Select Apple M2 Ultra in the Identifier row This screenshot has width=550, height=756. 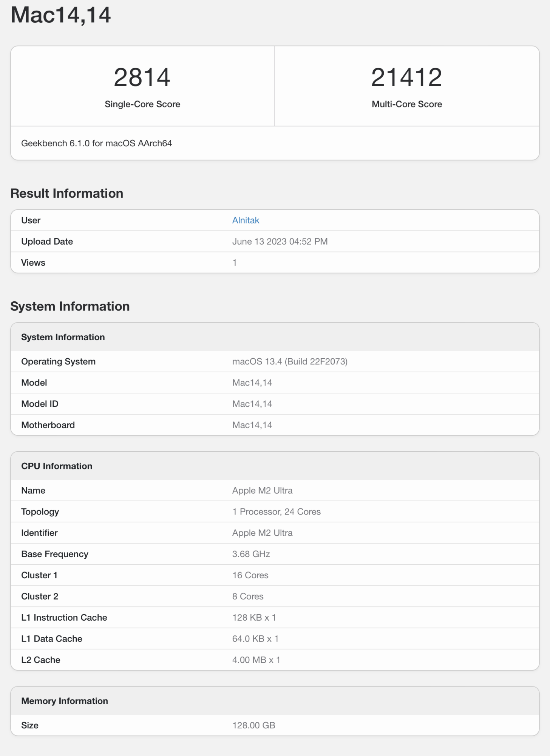click(x=262, y=533)
